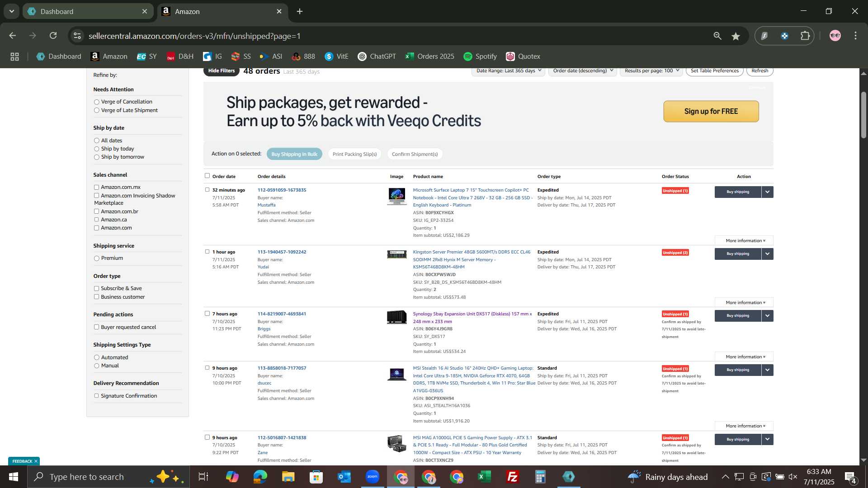Select Ship by today option
Viewport: 868px width, 488px height.
point(96,149)
